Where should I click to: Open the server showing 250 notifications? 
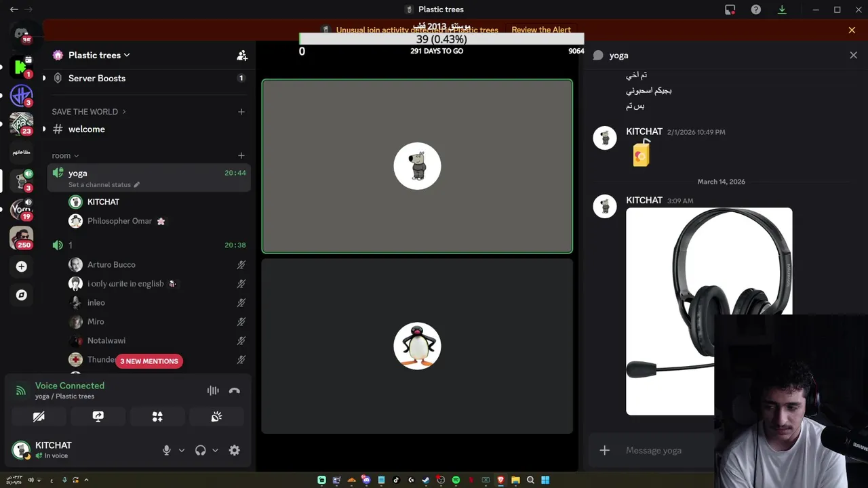[21, 238]
